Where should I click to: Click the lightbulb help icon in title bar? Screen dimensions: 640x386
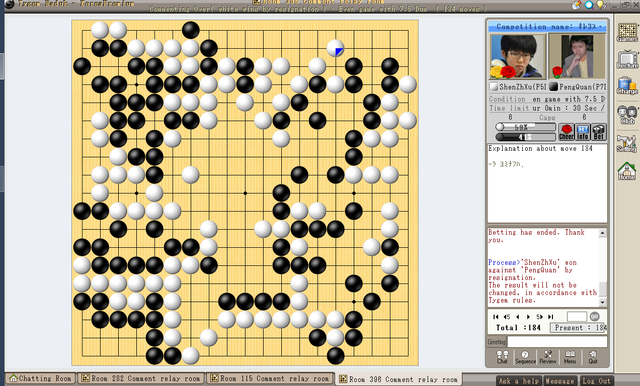(601, 5)
